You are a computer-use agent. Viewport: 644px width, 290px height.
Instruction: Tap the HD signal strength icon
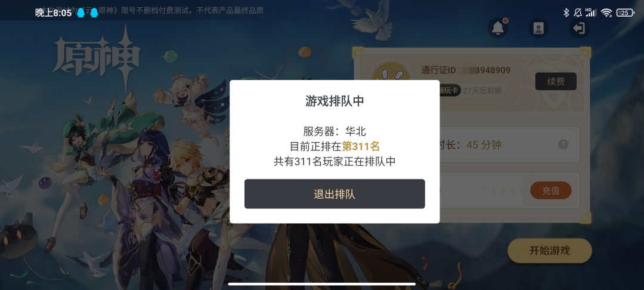[590, 13]
